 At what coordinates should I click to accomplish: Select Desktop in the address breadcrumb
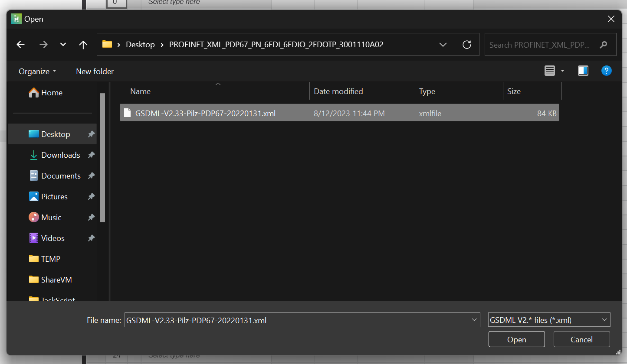click(x=140, y=44)
